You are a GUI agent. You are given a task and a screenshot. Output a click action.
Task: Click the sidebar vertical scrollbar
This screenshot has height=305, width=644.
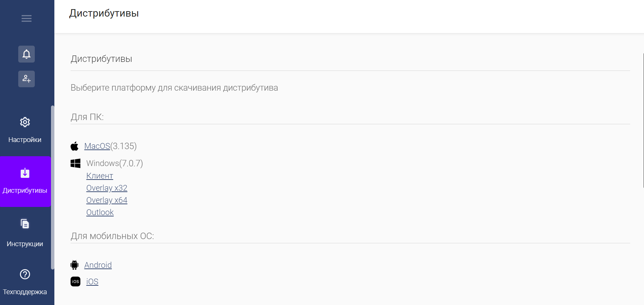[x=52, y=188]
